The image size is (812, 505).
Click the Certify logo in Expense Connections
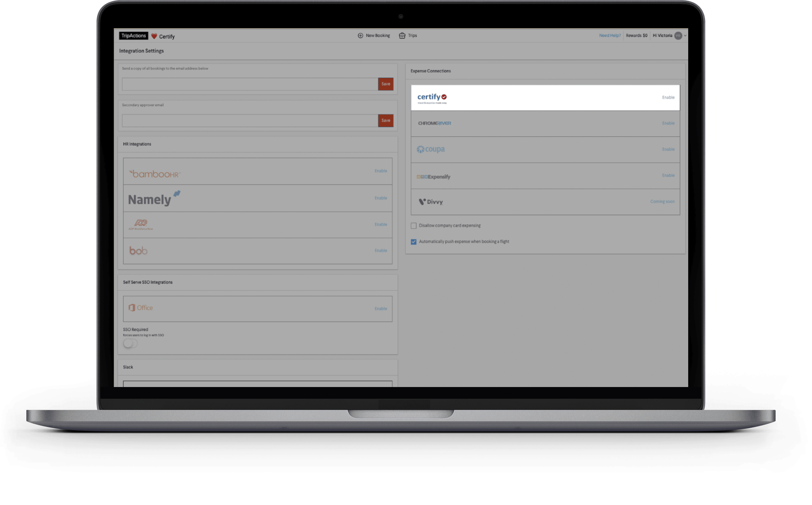pyautogui.click(x=432, y=98)
